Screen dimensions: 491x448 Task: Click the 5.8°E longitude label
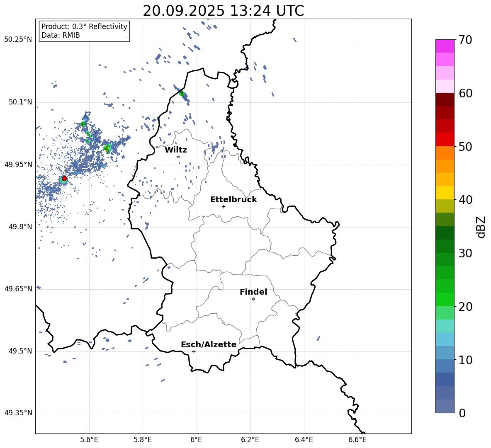click(x=143, y=440)
